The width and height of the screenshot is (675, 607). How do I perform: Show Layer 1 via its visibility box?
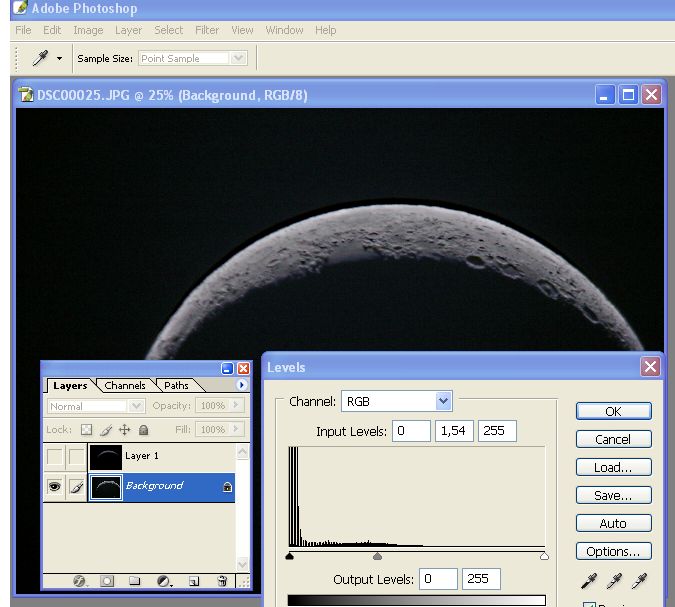click(x=55, y=456)
